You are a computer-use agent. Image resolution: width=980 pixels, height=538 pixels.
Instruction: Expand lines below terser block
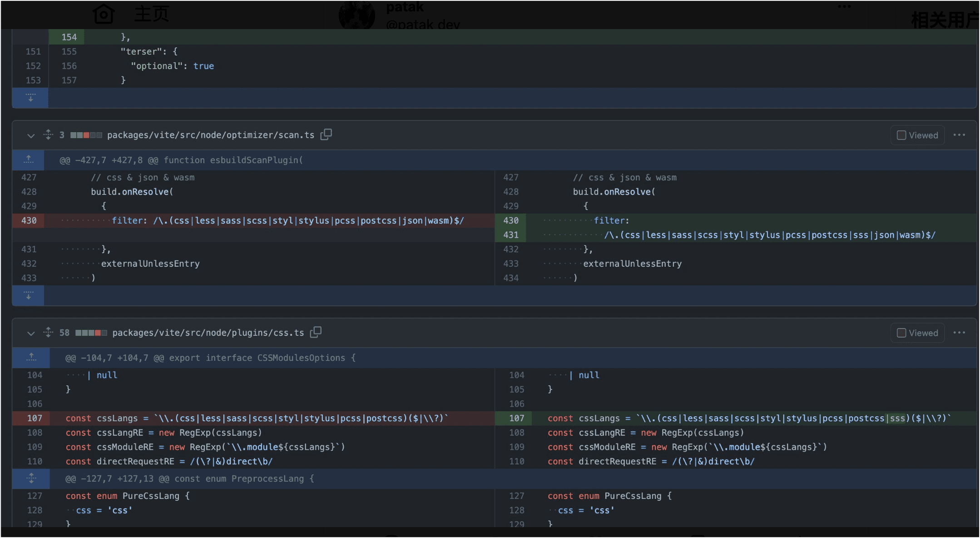click(x=30, y=98)
